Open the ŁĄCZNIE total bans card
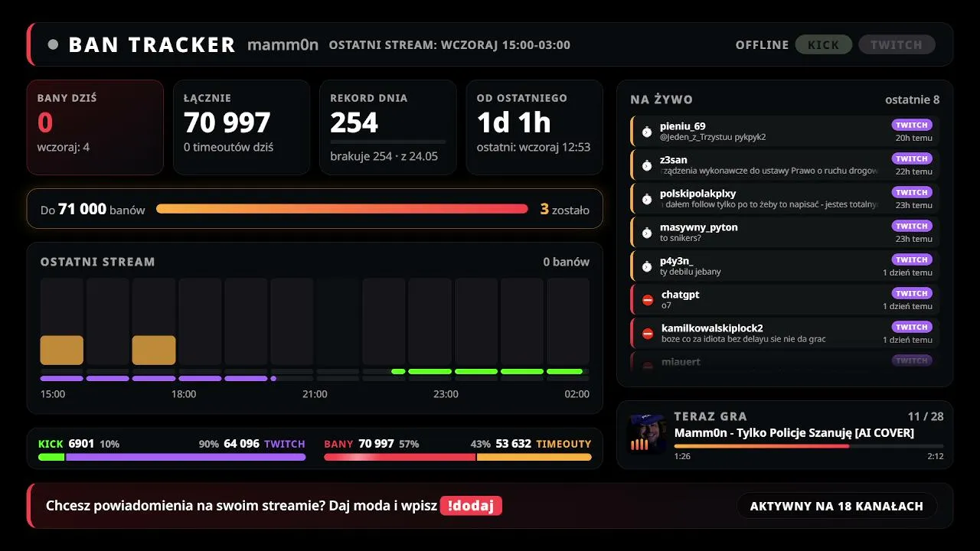Viewport: 980px width, 551px height. tap(242, 127)
